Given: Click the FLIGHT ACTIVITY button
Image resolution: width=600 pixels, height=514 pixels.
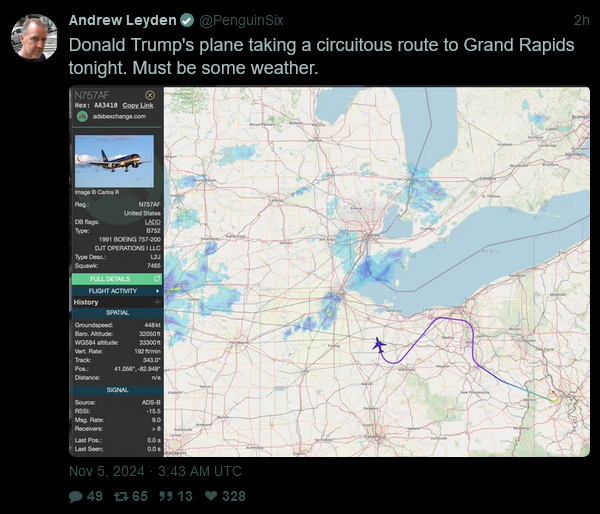Looking at the screenshot, I should [x=117, y=291].
